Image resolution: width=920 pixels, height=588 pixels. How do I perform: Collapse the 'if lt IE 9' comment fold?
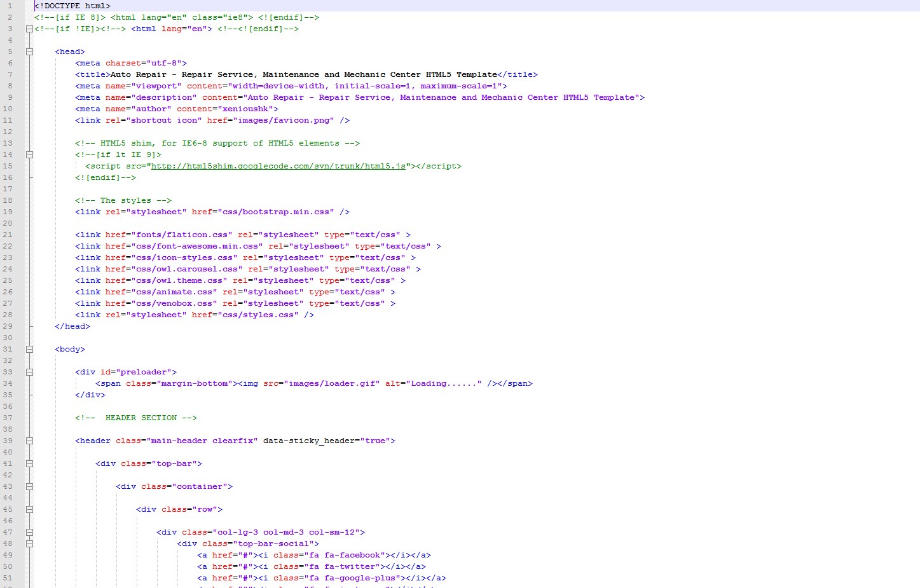point(29,154)
